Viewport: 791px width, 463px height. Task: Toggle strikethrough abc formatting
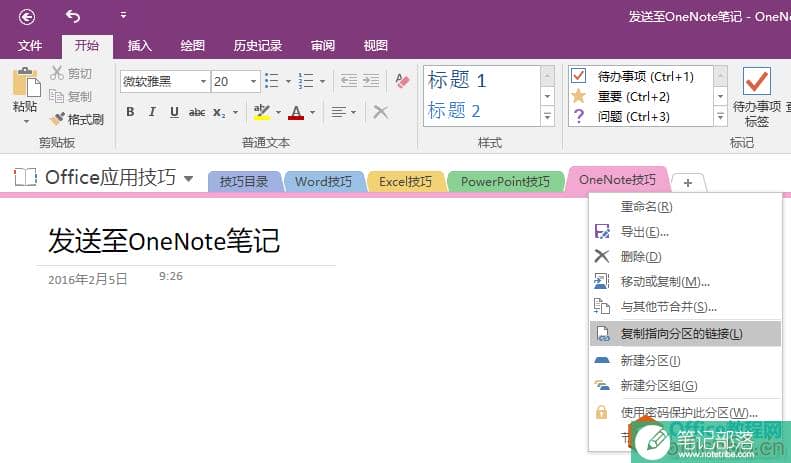pos(197,112)
